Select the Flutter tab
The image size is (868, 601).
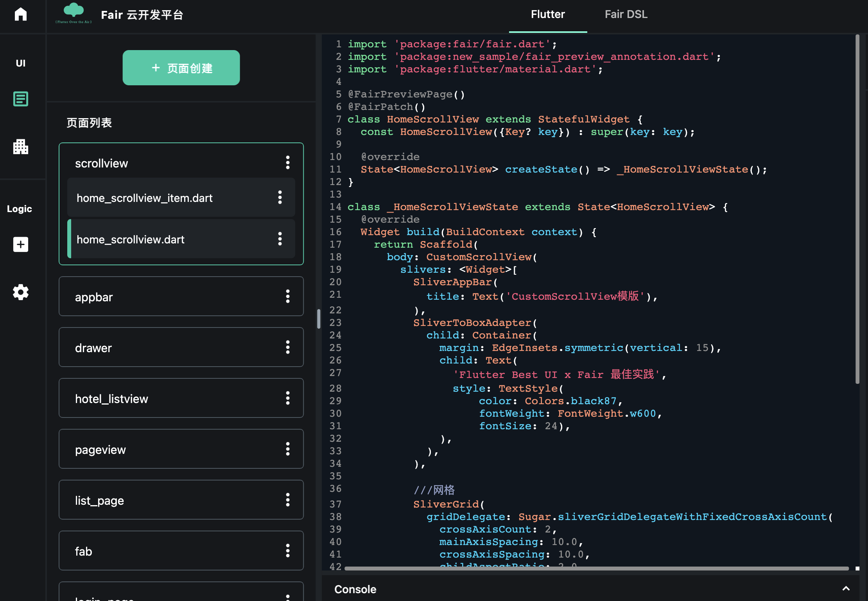point(548,14)
